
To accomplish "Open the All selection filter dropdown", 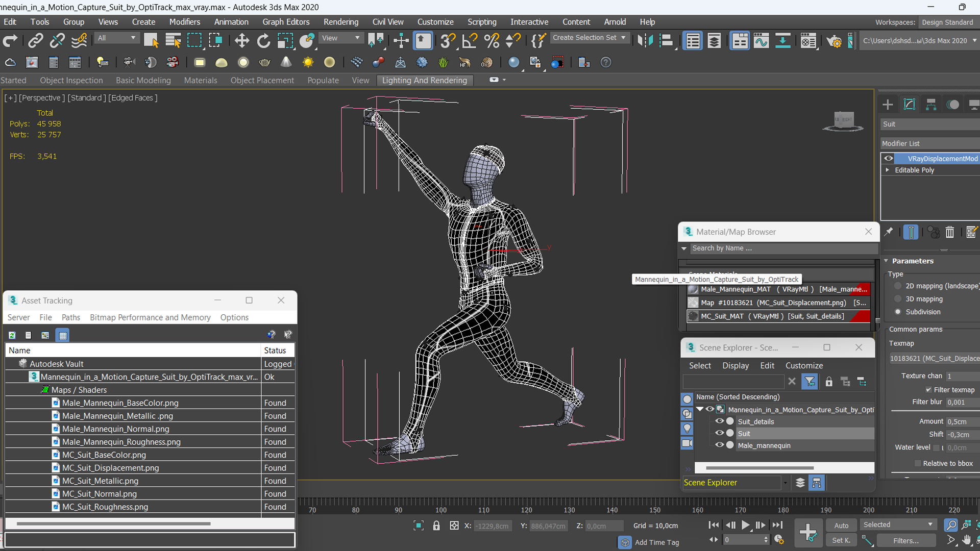I will [x=117, y=38].
